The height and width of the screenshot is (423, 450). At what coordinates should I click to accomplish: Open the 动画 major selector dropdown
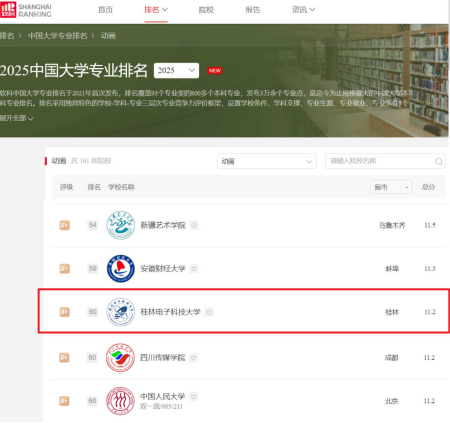[267, 161]
